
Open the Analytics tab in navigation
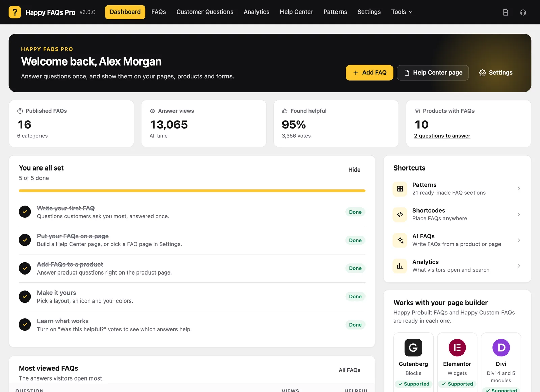point(256,12)
